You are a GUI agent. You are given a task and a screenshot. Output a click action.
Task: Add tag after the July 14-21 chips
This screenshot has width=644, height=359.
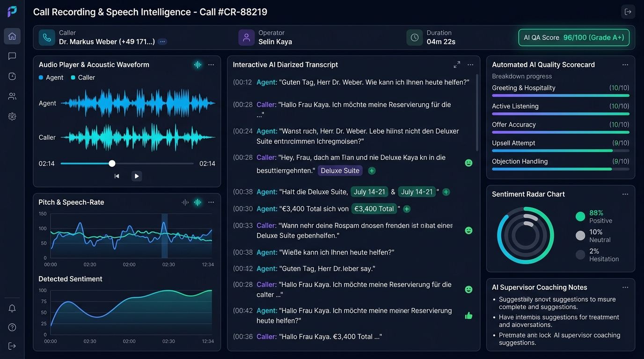pos(446,192)
